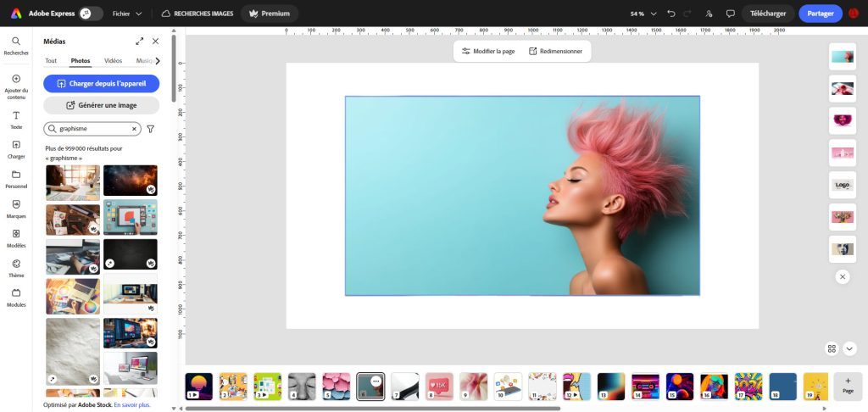Click the Télécharger button
The height and width of the screenshot is (412, 868).
click(x=768, y=14)
